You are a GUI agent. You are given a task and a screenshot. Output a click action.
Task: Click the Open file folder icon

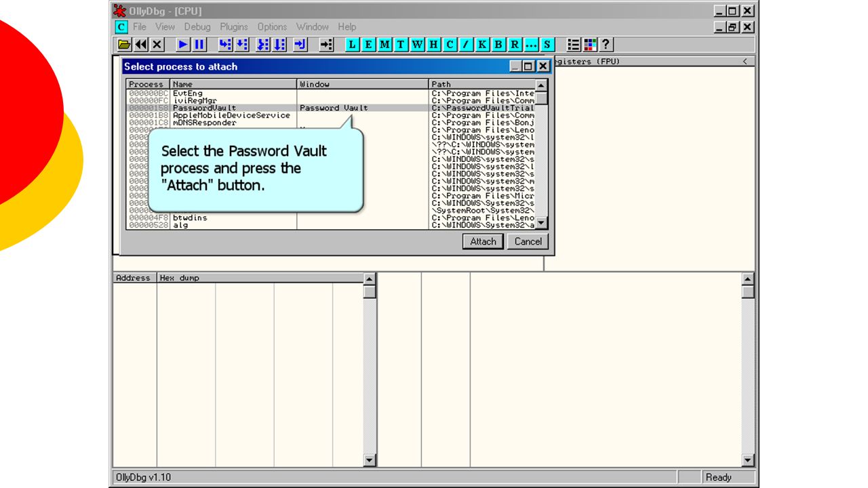tap(124, 44)
